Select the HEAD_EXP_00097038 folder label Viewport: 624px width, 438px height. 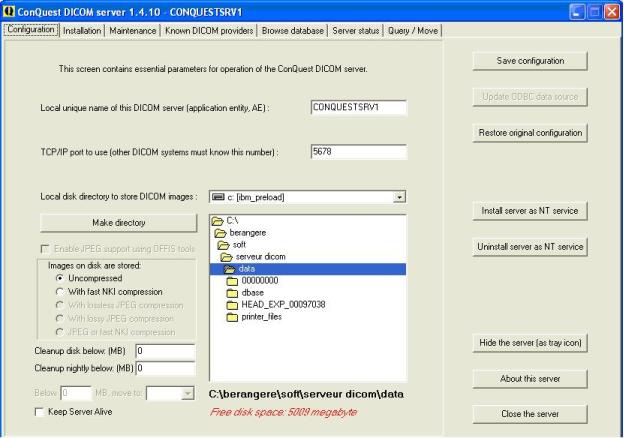[x=283, y=305]
